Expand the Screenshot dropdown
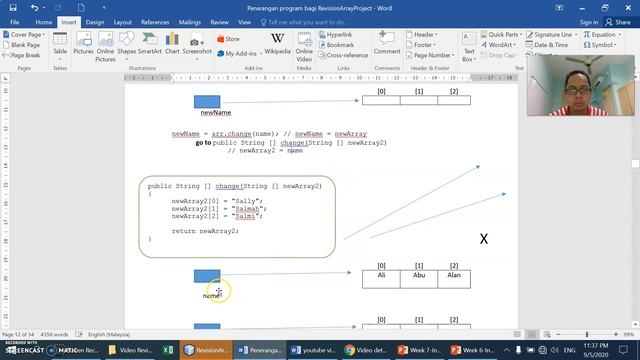 [197, 60]
